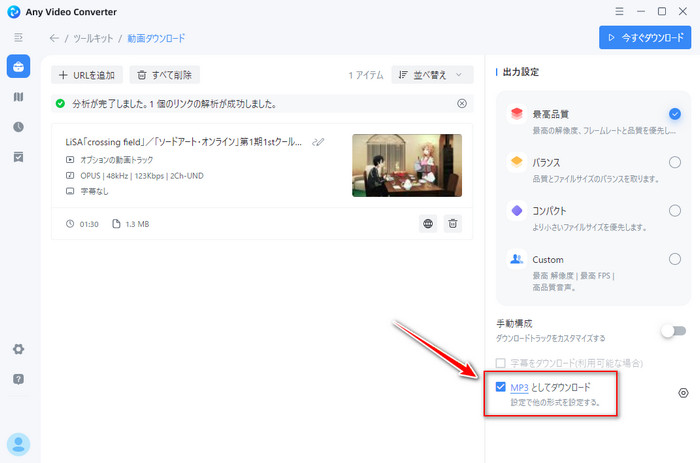This screenshot has height=463, width=700.
Task: Click the 1 アイテム count label
Action: coord(366,75)
